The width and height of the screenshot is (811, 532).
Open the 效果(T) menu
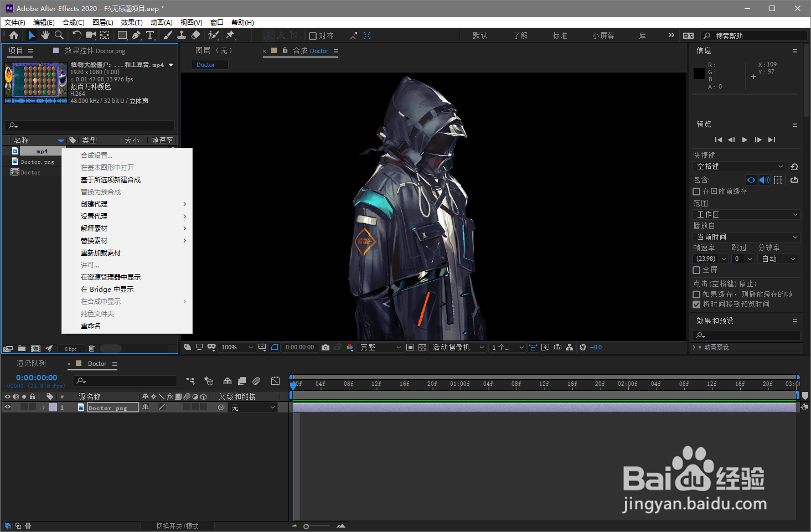132,23
